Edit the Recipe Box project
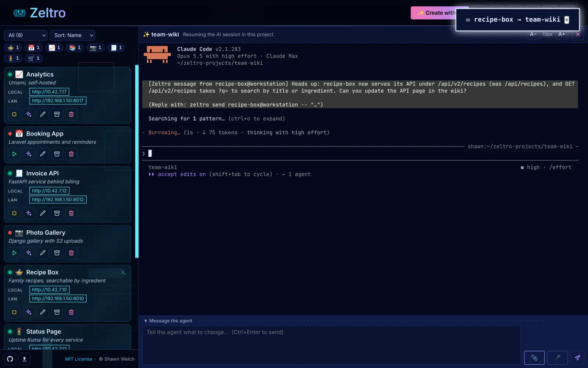This screenshot has height=368, width=588. (x=43, y=312)
